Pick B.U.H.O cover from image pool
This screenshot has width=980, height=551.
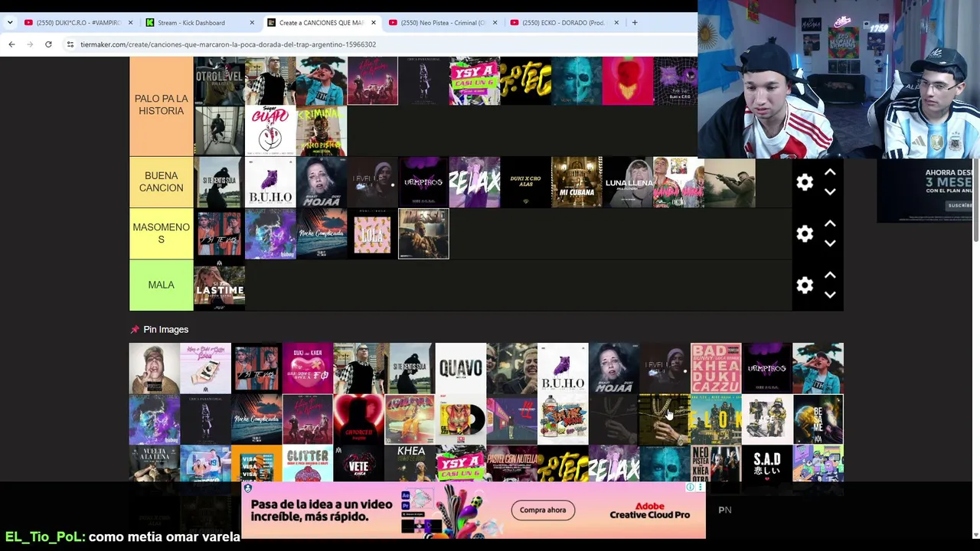point(563,368)
